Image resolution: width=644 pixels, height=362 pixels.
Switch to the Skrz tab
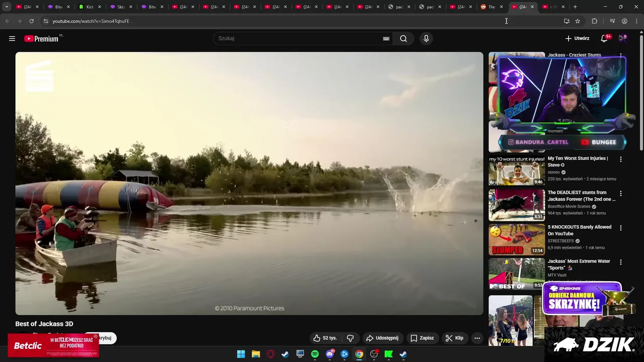point(121,7)
